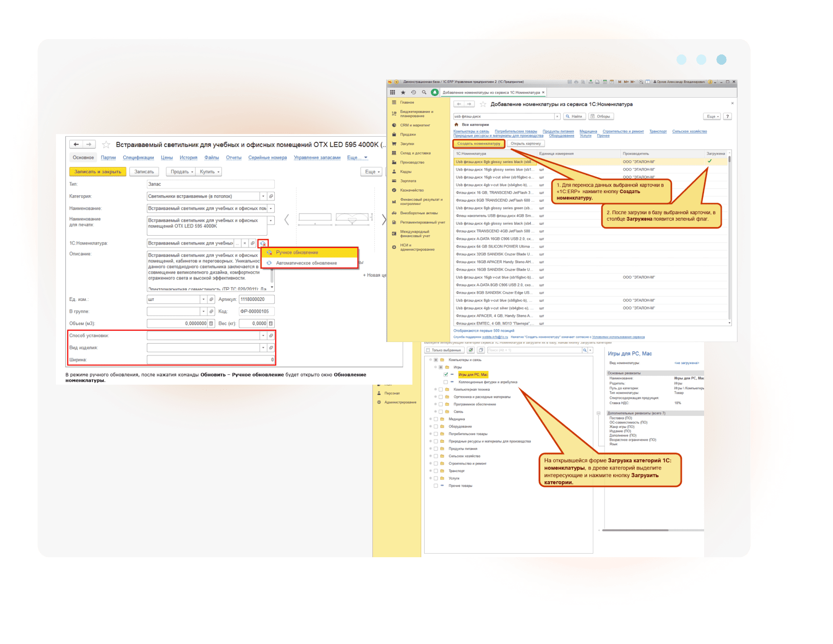Collapse the 'Компьютеры и связь' tree node
Image resolution: width=833 pixels, height=644 pixels.
[x=431, y=360]
